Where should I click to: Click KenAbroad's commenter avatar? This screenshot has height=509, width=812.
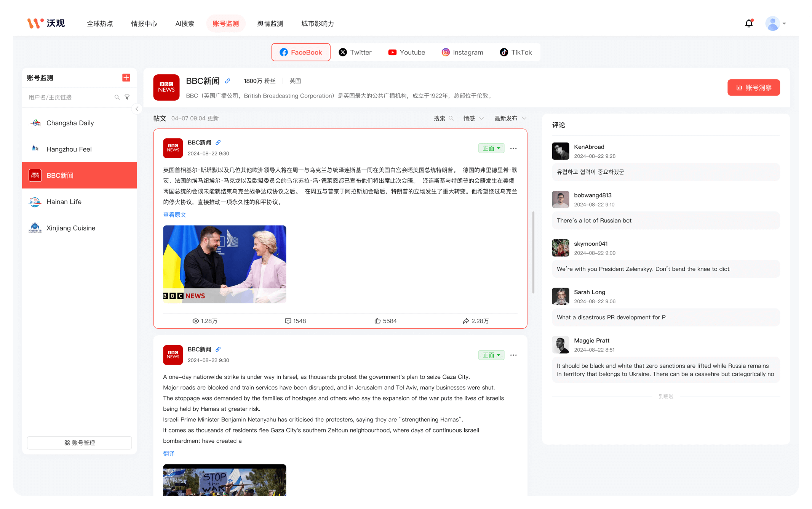point(561,151)
